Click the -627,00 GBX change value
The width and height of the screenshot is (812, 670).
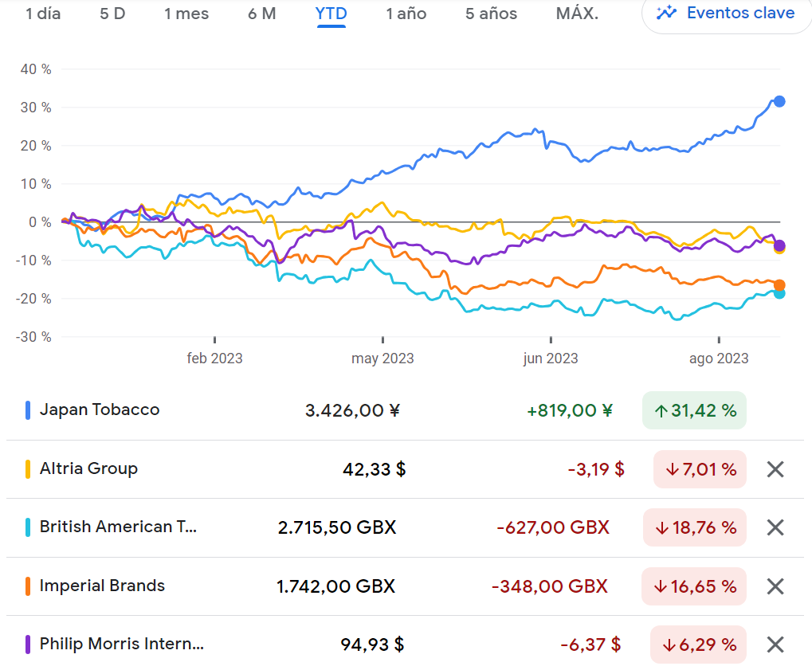point(553,527)
